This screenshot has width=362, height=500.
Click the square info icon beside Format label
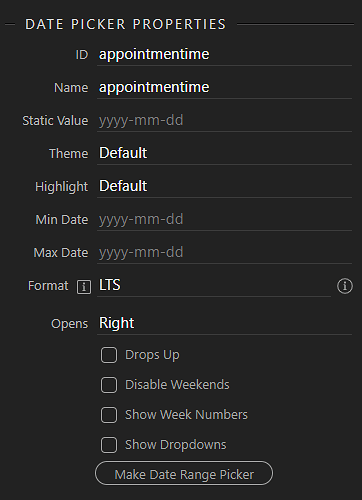click(84, 287)
